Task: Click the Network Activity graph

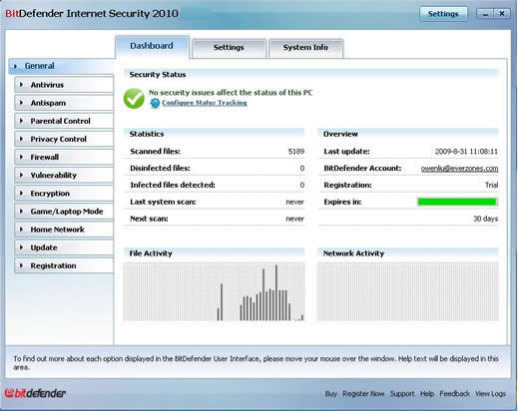Action: [x=408, y=291]
